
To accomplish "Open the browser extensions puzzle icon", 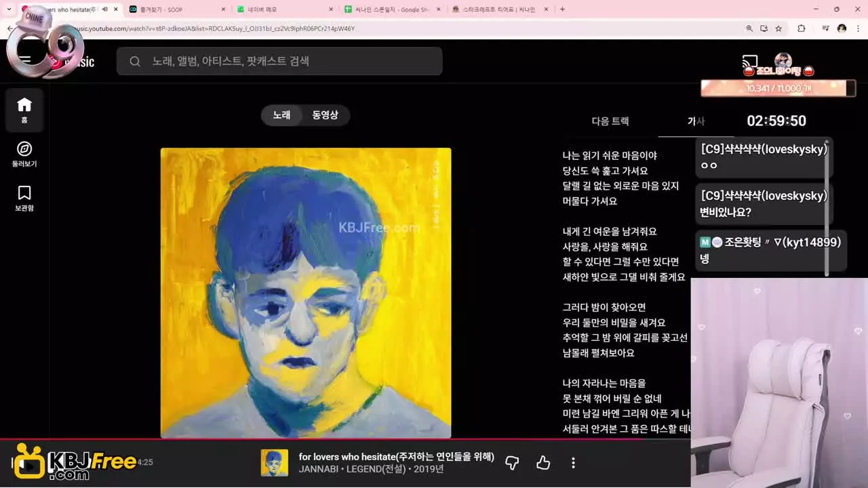I will 802,28.
